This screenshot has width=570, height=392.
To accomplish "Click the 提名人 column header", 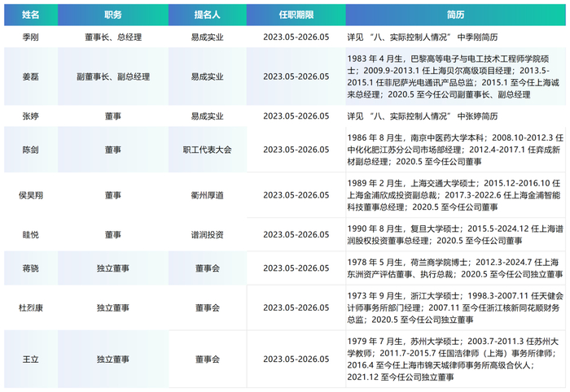I will click(207, 15).
